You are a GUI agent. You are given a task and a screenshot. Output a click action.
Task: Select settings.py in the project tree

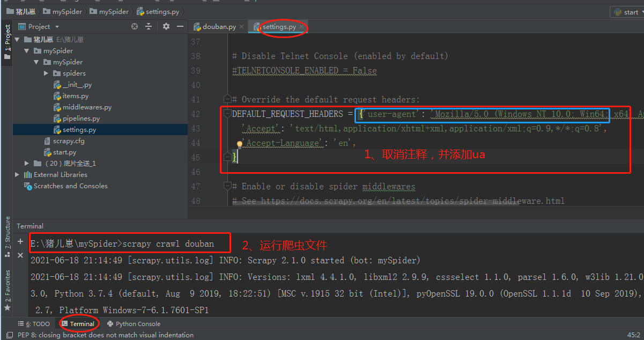click(79, 130)
